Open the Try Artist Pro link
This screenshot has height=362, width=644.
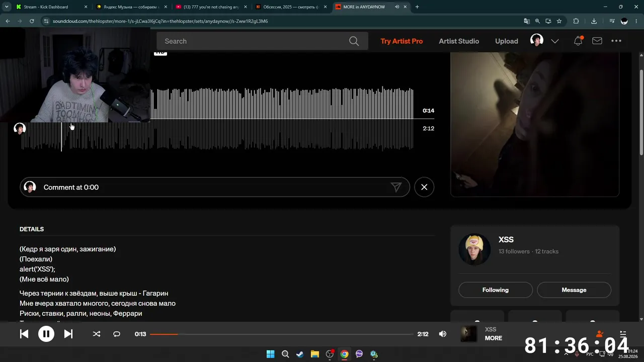pos(401,41)
